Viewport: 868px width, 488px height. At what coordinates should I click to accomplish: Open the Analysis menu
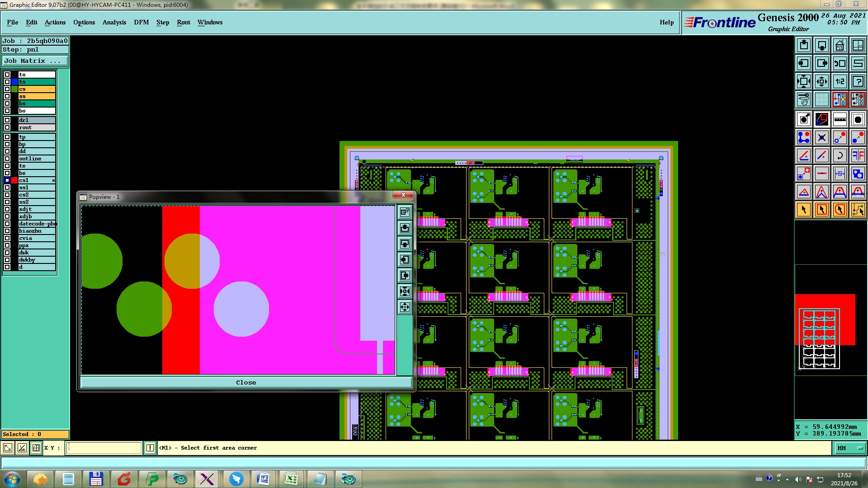click(x=114, y=22)
